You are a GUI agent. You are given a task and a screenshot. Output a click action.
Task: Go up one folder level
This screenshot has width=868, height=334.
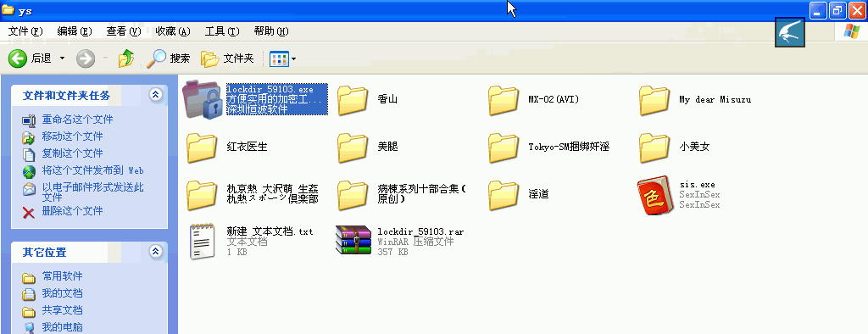127,58
